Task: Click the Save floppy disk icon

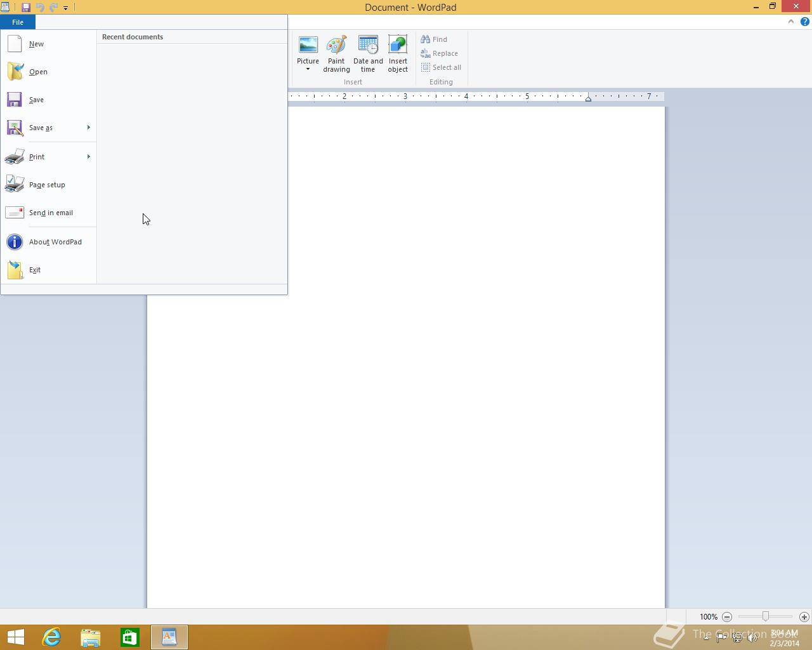Action: click(x=15, y=100)
